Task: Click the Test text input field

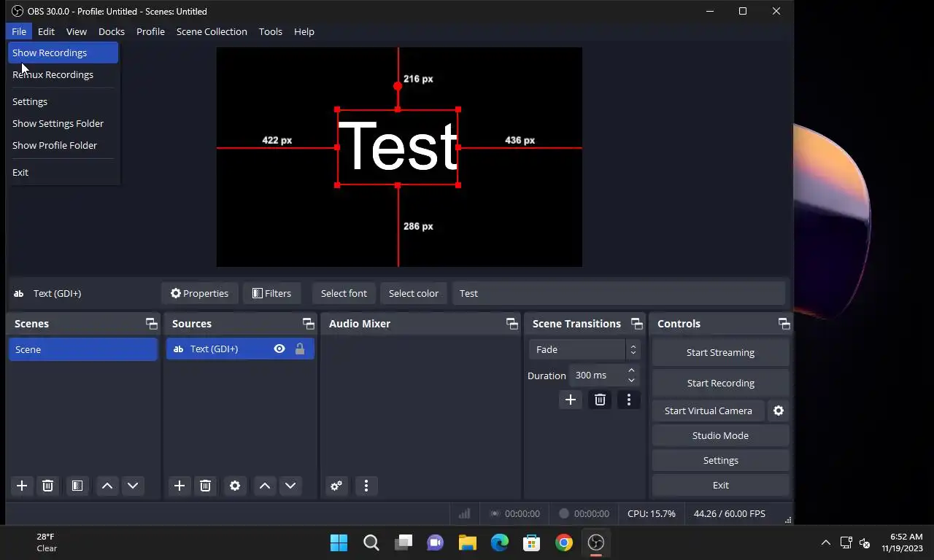Action: pos(619,293)
